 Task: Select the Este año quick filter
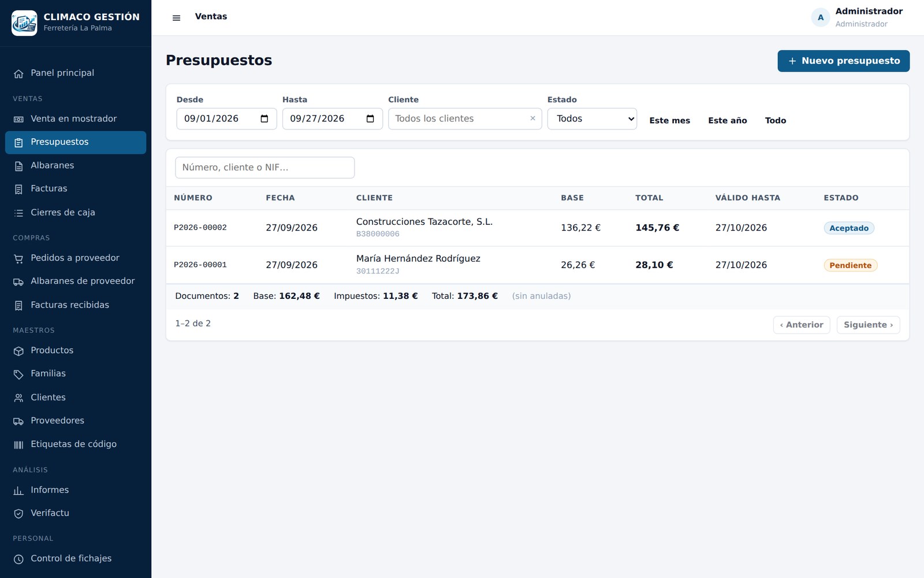click(727, 121)
